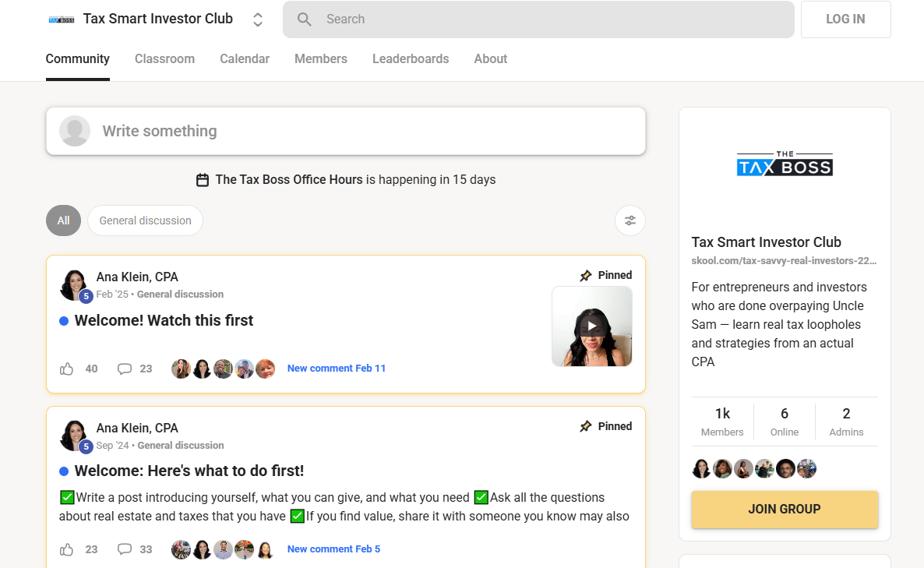This screenshot has height=568, width=924.
Task: Click the JOIN GROUP button
Action: point(785,509)
